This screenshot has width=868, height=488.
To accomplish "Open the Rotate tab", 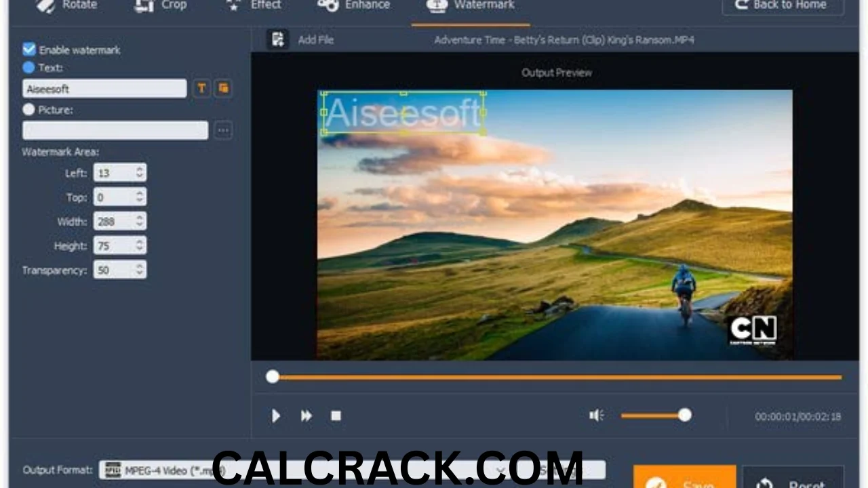I will [x=66, y=6].
